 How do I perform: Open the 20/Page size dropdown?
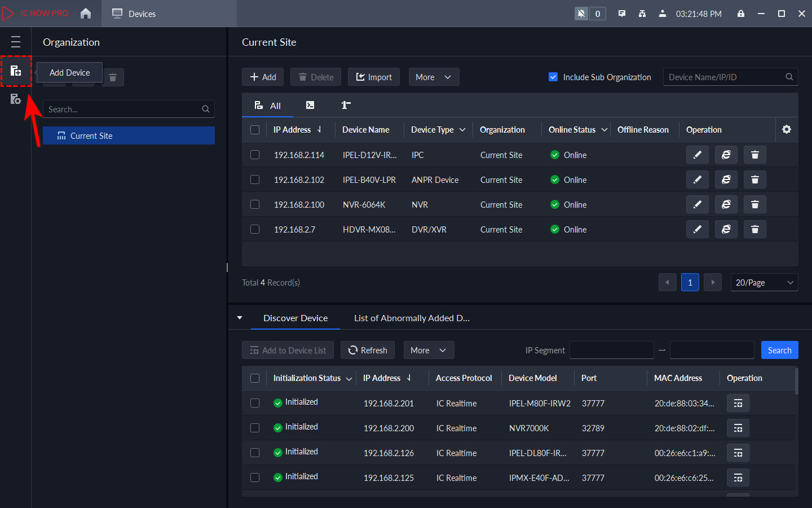(764, 282)
